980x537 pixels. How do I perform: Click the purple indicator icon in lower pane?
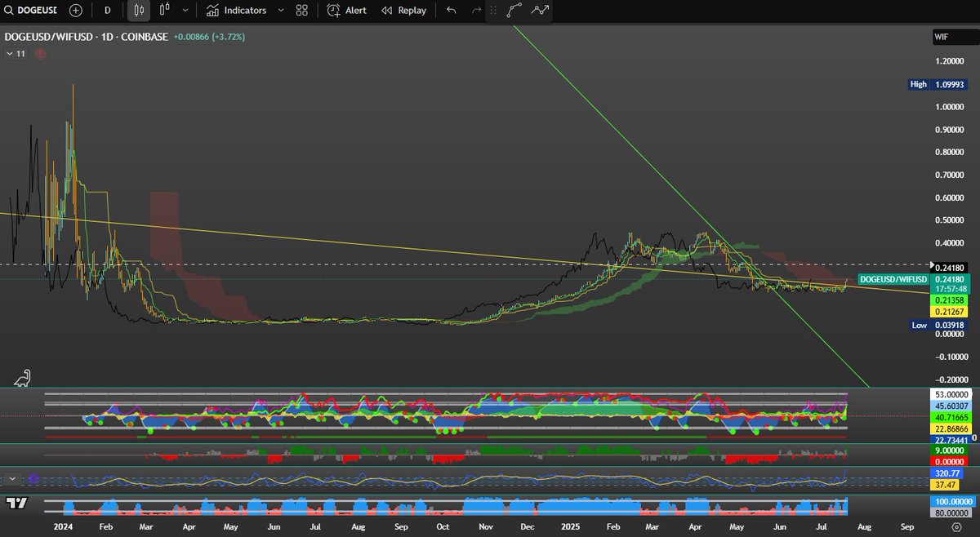33,479
